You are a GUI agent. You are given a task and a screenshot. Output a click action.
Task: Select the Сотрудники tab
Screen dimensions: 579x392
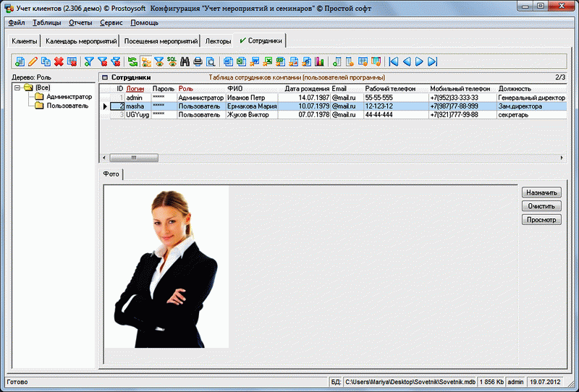tap(261, 41)
